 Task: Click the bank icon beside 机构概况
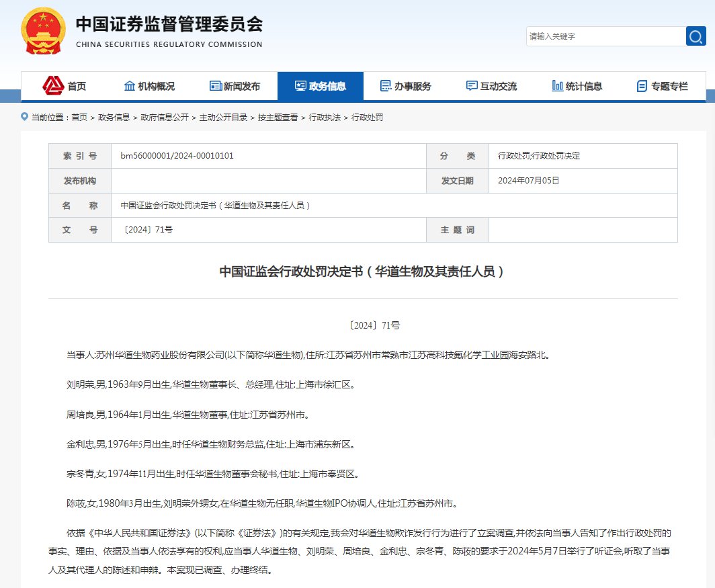click(129, 86)
